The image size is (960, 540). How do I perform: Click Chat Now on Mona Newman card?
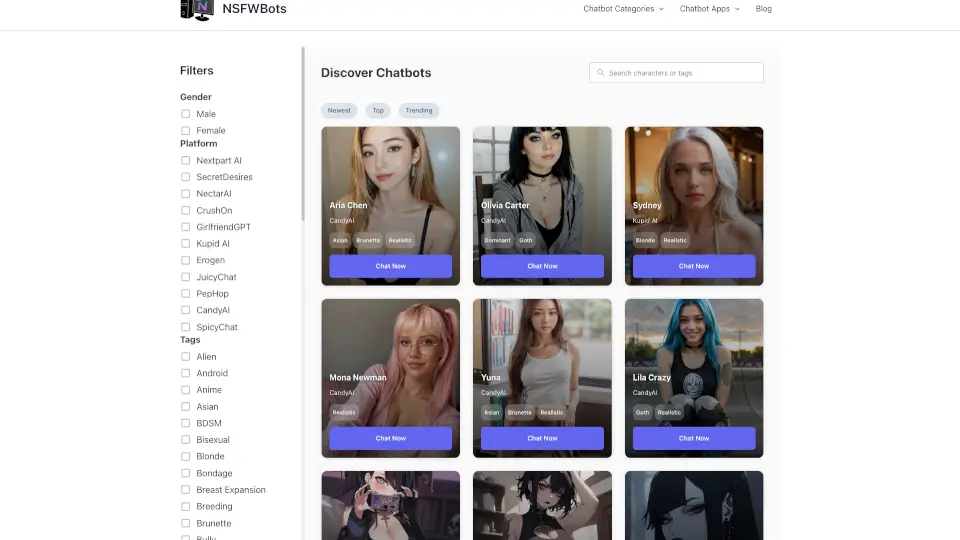(x=391, y=438)
